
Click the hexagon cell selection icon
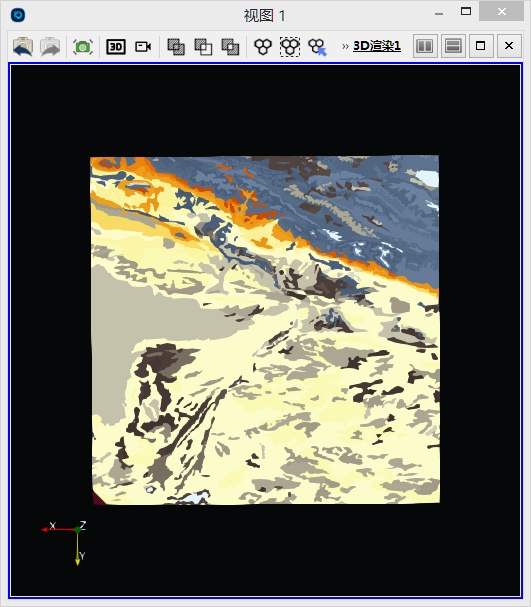pyautogui.click(x=263, y=47)
